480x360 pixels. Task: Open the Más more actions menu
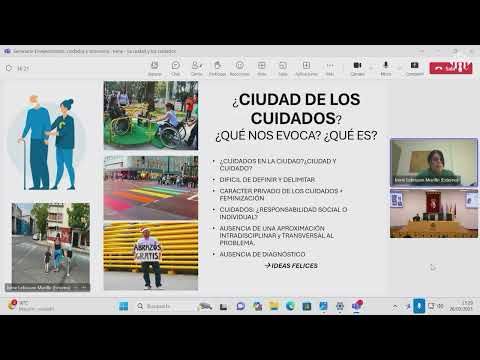330,68
